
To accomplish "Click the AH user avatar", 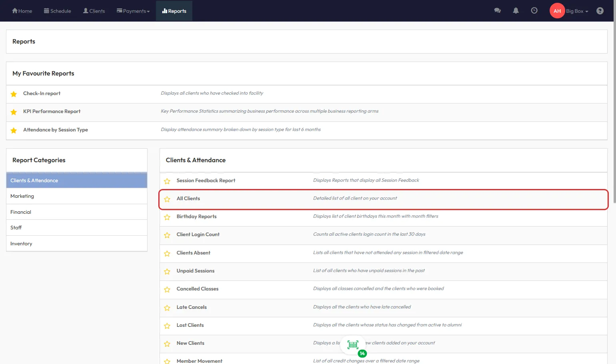I will [557, 11].
